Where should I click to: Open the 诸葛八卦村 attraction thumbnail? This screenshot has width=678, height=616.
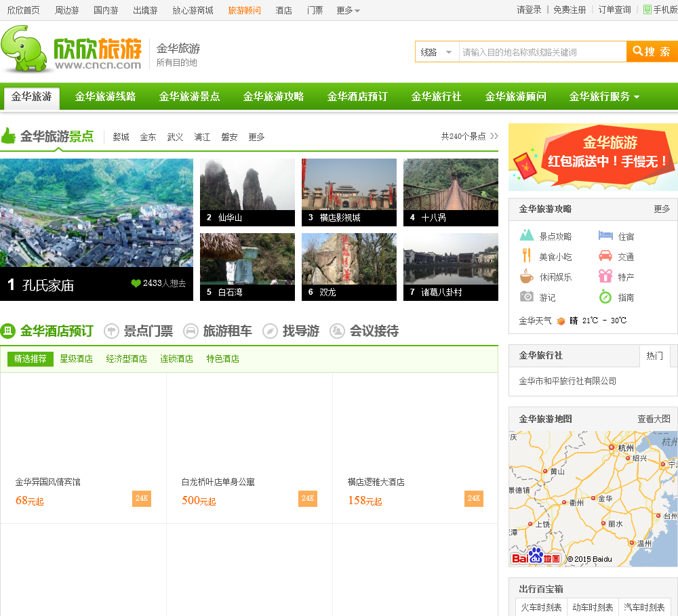tap(451, 267)
